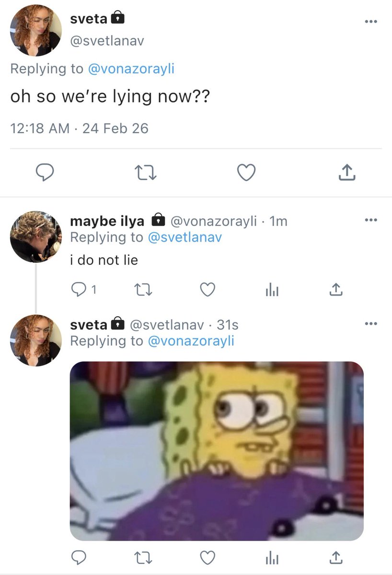Viewport: 392px width, 575px height.
Task: Share the main tweet via upload icon
Action: tap(347, 172)
